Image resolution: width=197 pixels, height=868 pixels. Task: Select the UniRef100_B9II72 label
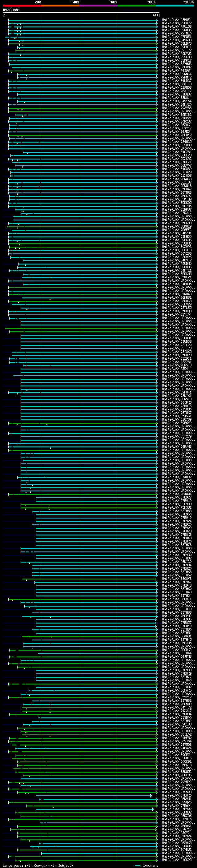176,50
